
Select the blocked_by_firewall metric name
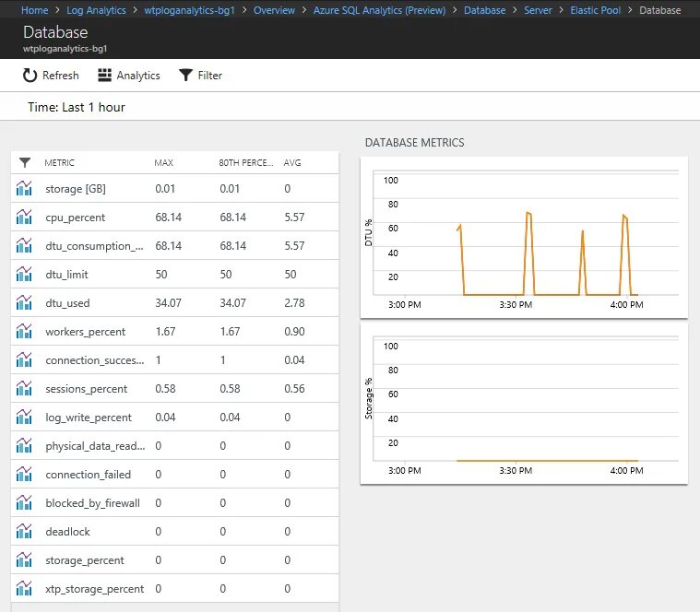click(x=92, y=502)
